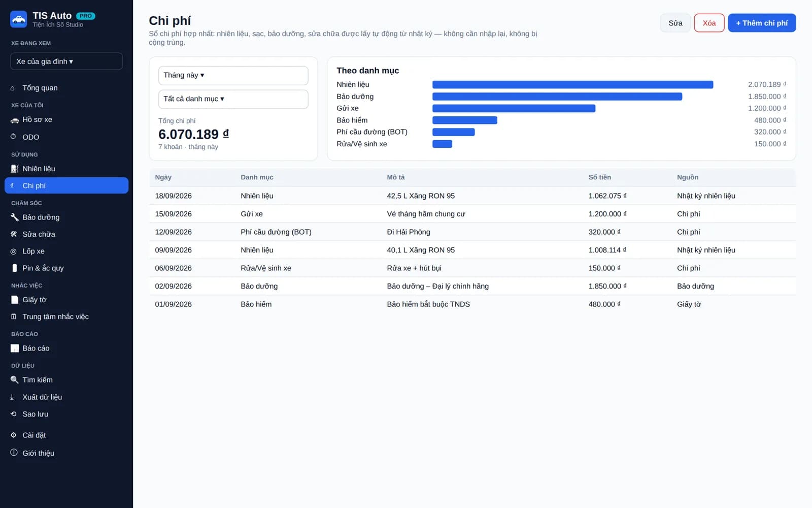Screen dimensions: 812x508
Task: Click the Xuất dữ liệu download icon
Action: 12,397
